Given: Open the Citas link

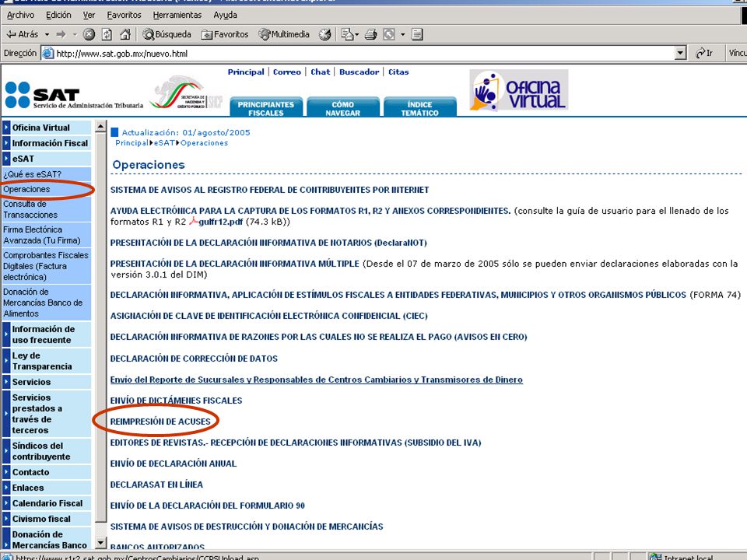Looking at the screenshot, I should coord(398,72).
